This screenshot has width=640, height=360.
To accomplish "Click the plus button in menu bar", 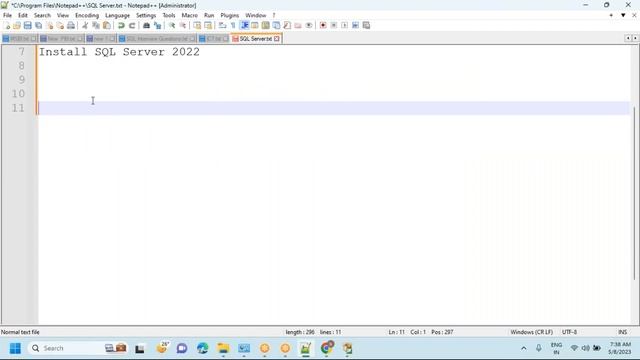I will (611, 16).
